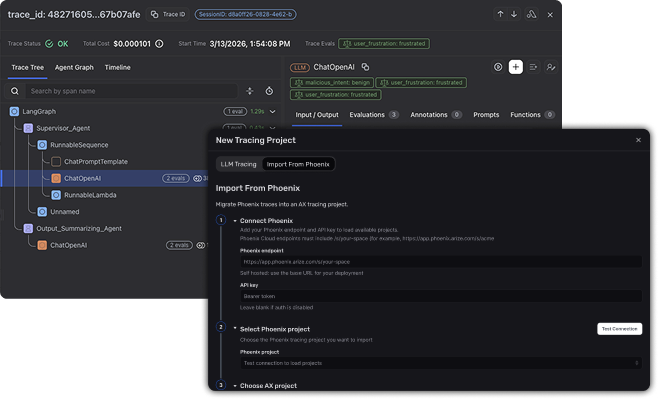Switch to LLM Tracing in the project dialog
This screenshot has height=399, width=658.
tap(238, 164)
